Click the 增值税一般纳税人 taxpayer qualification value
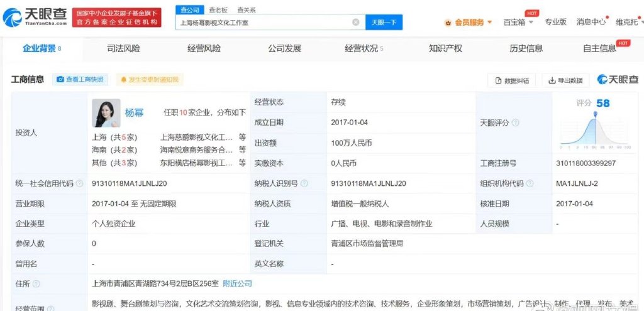Screen dimensions: 644x311 360,204
